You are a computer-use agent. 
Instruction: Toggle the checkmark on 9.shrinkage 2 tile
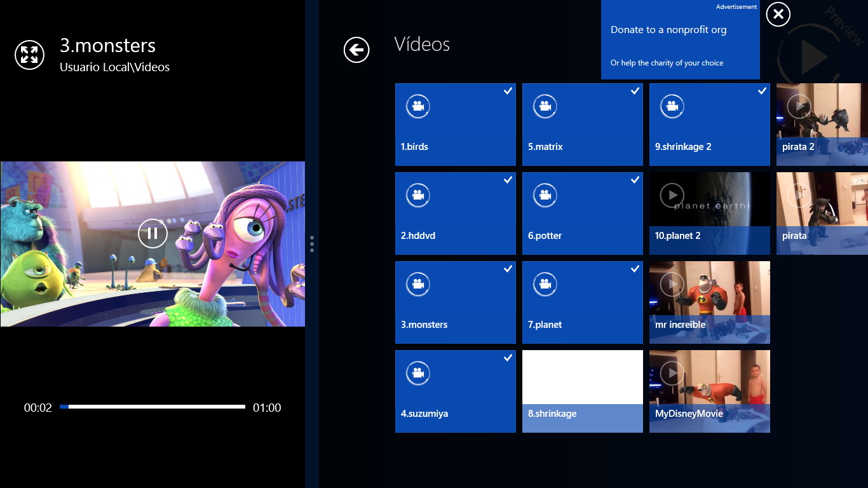tap(762, 91)
